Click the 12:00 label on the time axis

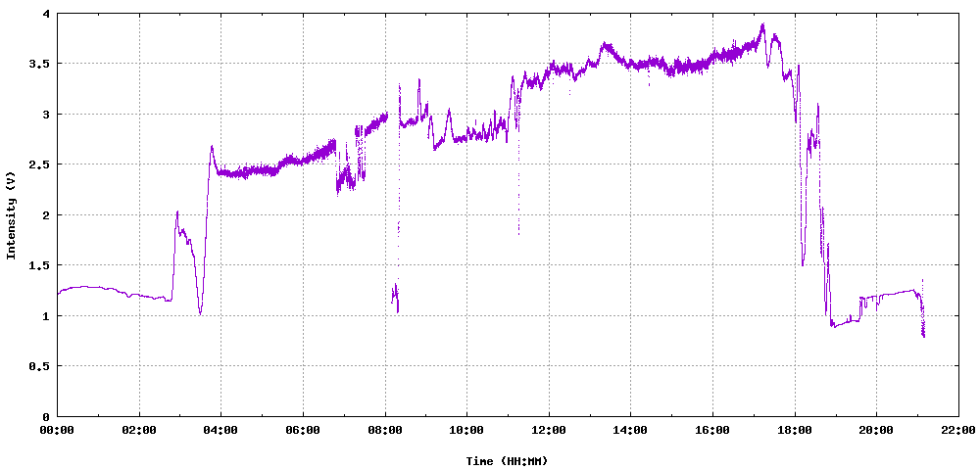pos(549,430)
